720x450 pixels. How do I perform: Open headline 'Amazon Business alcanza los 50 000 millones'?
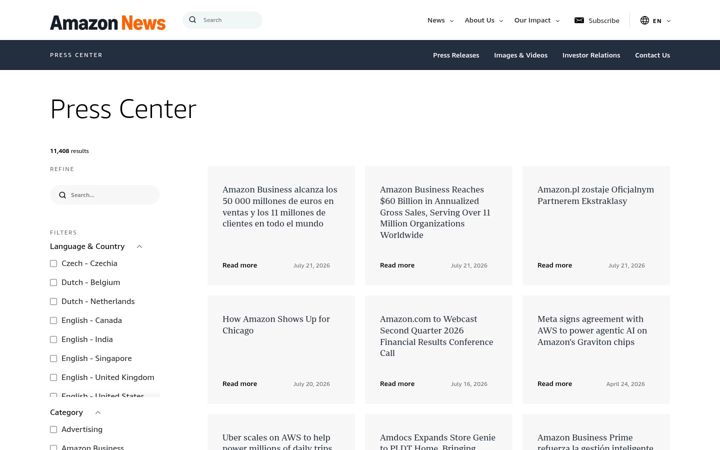(280, 207)
